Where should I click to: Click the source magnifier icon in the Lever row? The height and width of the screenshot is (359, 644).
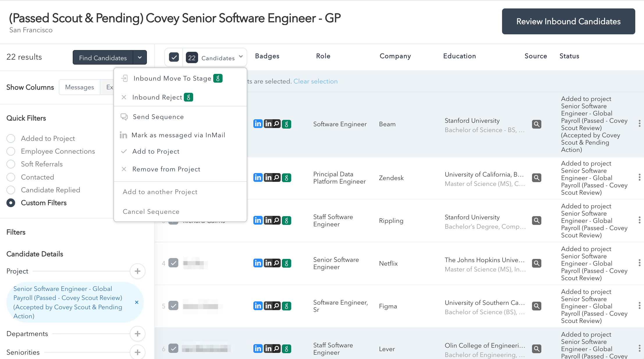[536, 349]
